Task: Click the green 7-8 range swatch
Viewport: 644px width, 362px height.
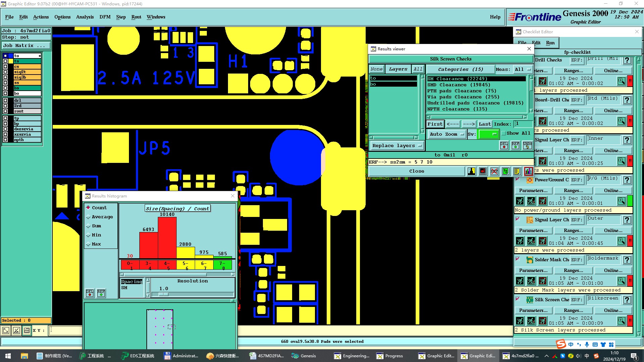Action: click(222, 265)
